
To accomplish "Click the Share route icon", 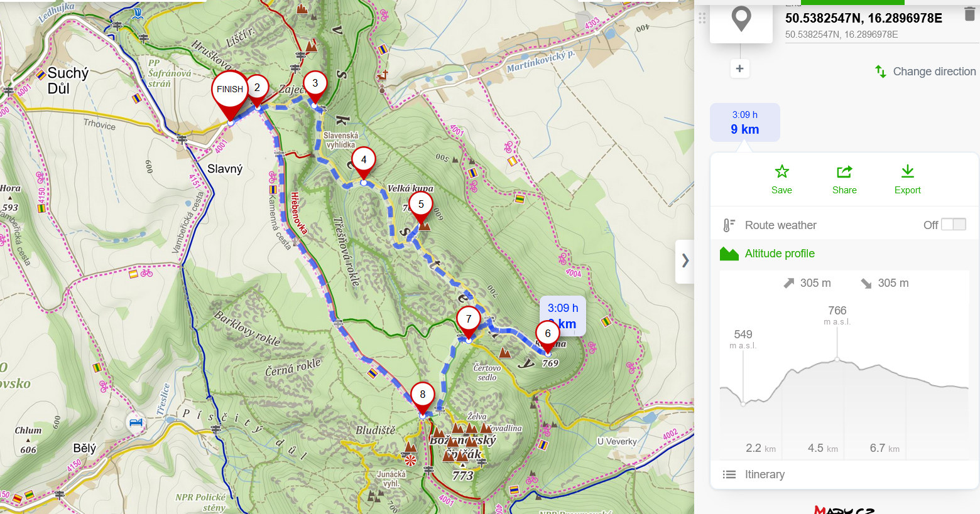I will [x=844, y=172].
